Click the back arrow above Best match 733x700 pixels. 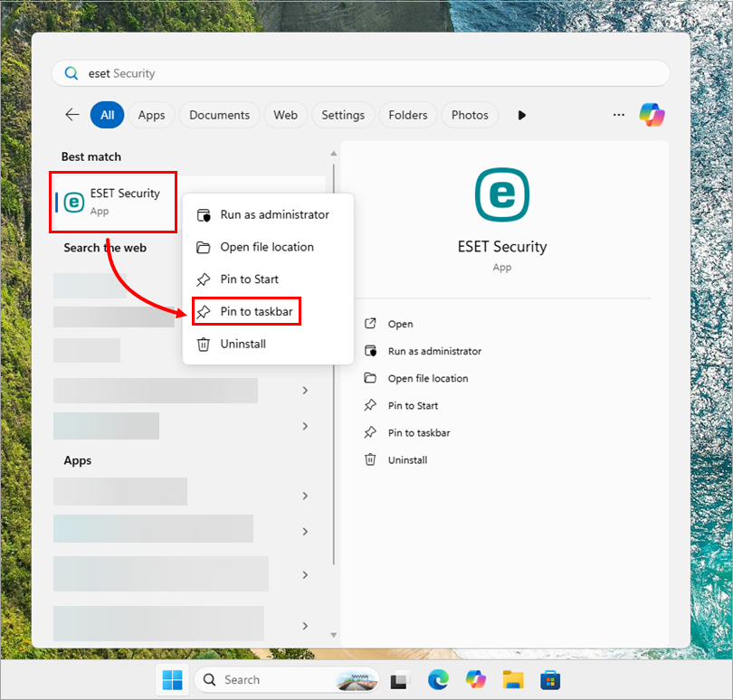(x=71, y=115)
